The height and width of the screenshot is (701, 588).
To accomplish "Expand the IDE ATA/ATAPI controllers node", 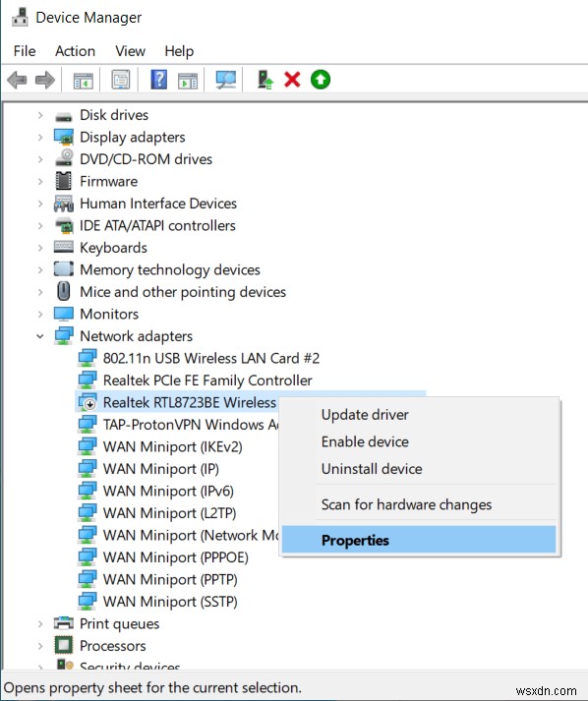I will click(x=40, y=226).
